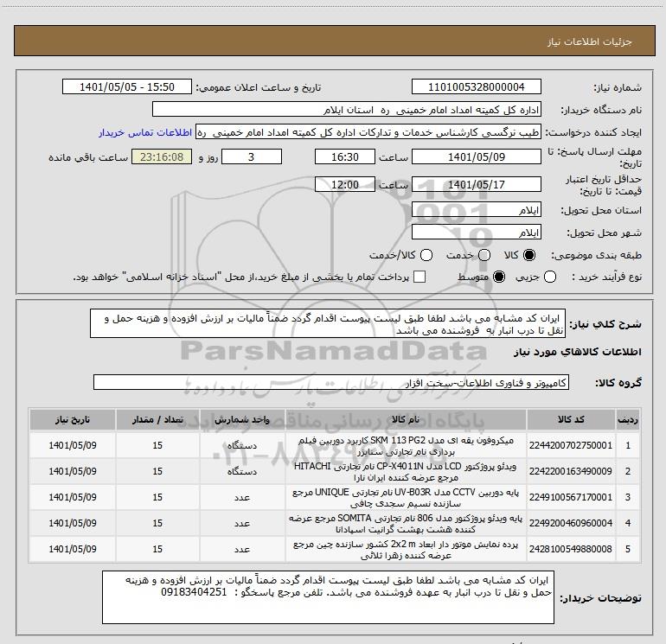666x644 pixels.
Task: Click the شهر محل تحویل field ایلام
Action: [476, 232]
